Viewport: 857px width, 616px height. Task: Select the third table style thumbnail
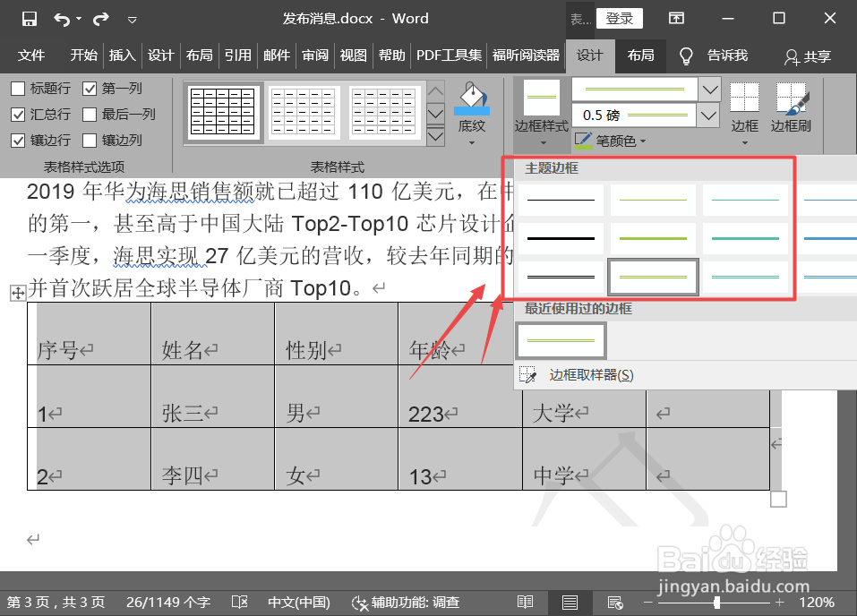tap(383, 112)
